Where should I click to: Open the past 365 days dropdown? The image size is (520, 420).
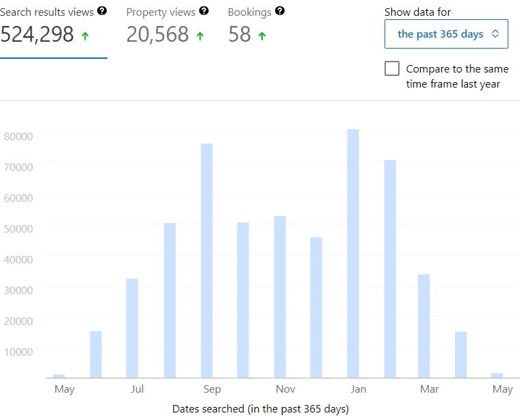446,34
